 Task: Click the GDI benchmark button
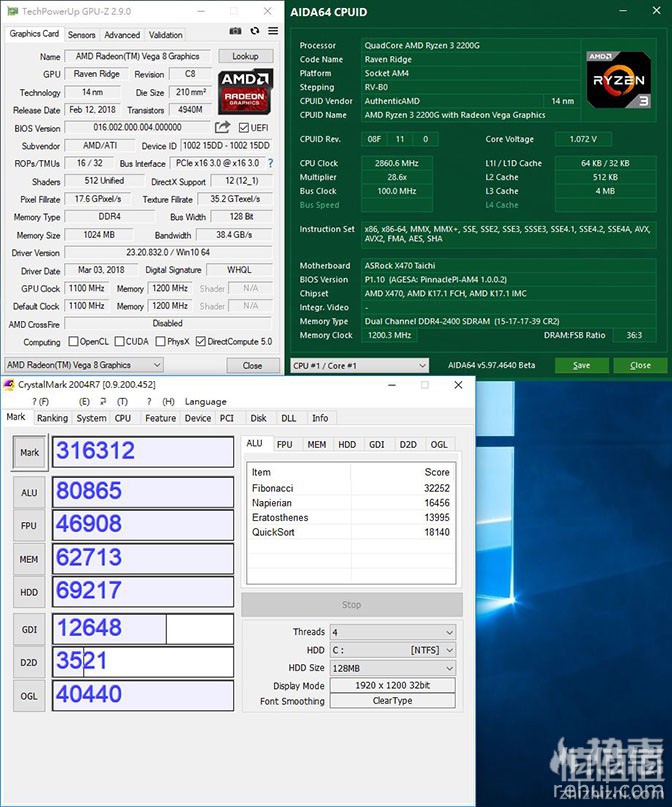pyautogui.click(x=29, y=629)
